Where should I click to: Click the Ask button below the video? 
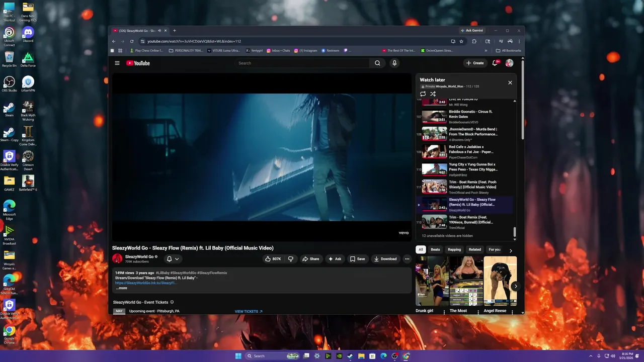coord(335,259)
